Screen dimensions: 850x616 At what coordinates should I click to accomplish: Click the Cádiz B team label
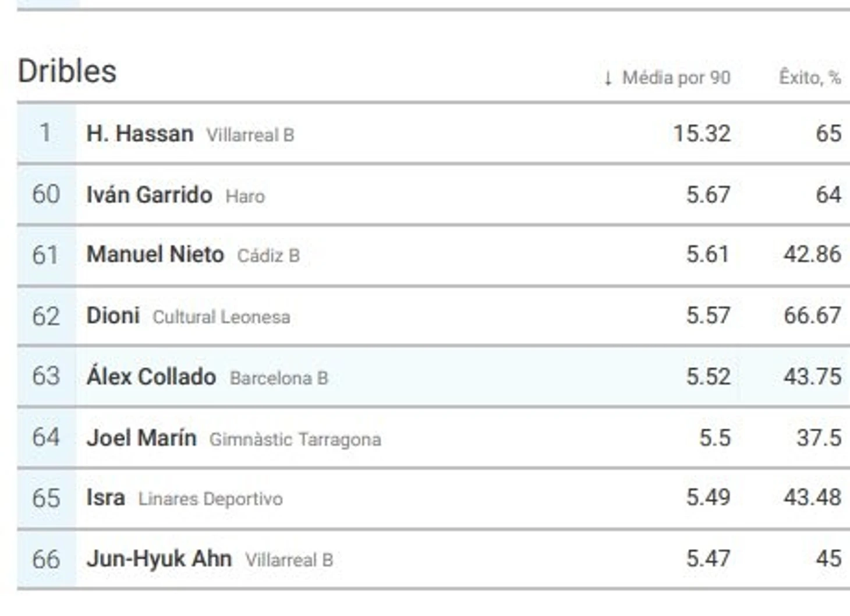(268, 256)
